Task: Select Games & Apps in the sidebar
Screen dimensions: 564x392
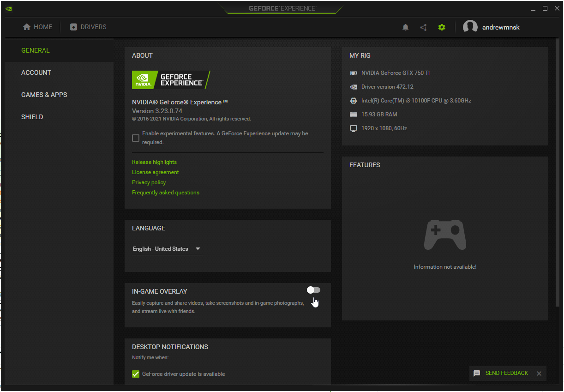Action: [44, 95]
